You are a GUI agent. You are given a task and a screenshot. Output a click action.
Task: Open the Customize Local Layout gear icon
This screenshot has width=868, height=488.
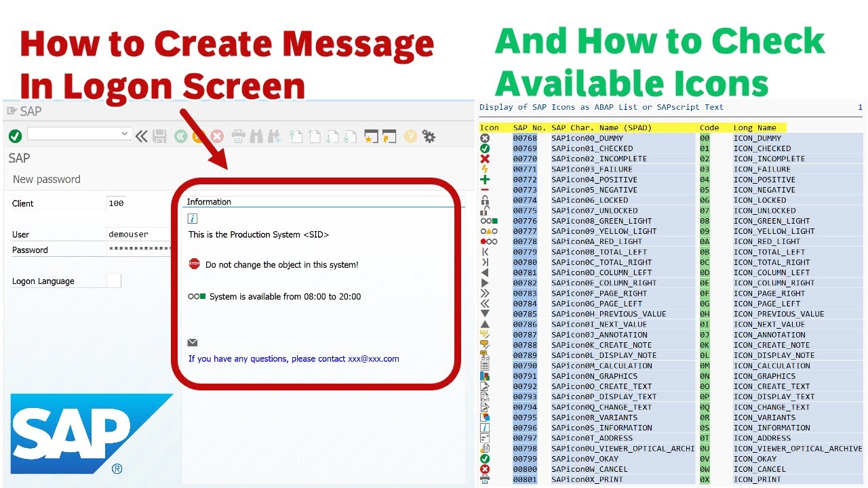[x=429, y=136]
